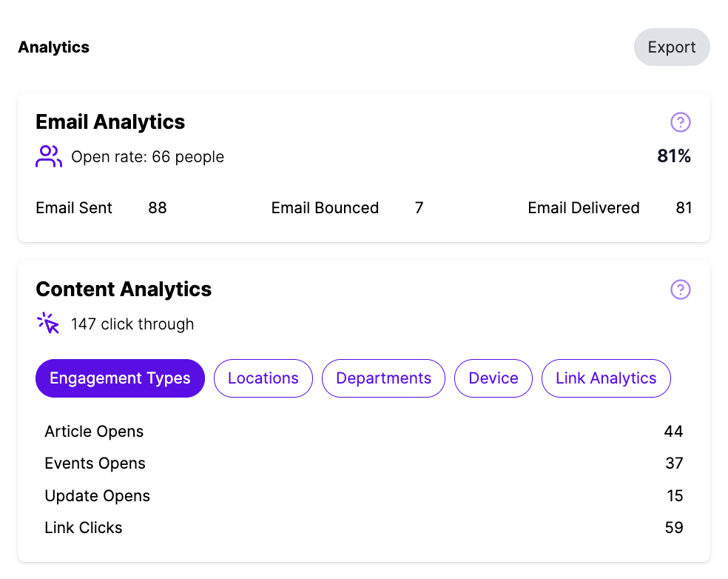Click the "Email Bounced" label
Viewport: 728px width, 579px height.
point(325,208)
